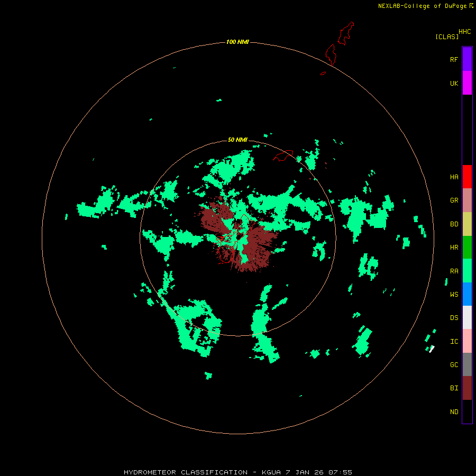Image resolution: width=476 pixels, height=476 pixels.
Task: Click the GR legend label
Action: pyautogui.click(x=454, y=200)
